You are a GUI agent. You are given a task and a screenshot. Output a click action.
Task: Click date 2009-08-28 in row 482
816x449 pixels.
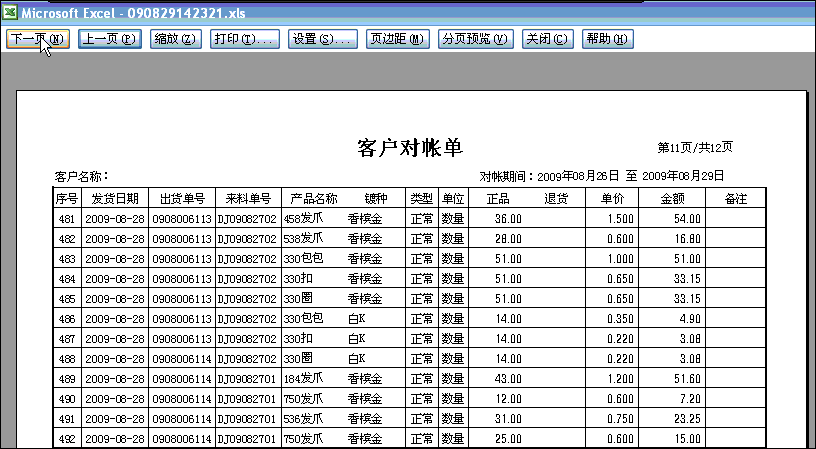114,239
